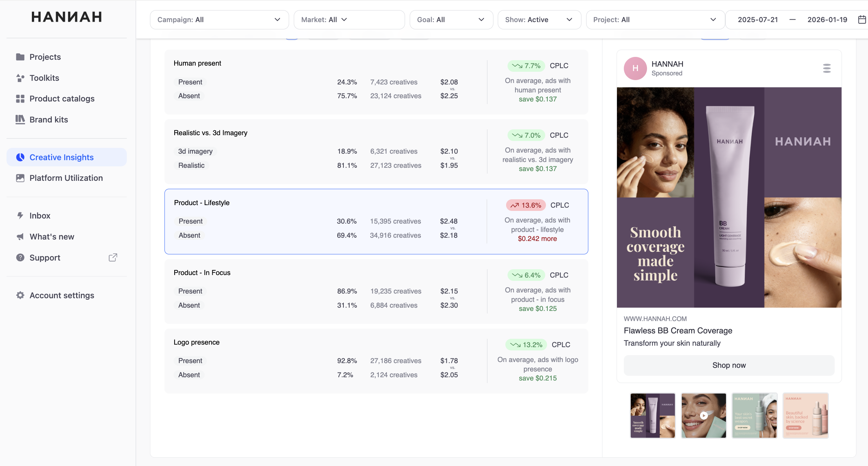
Task: Click the Inbox lightning bolt icon
Action: pyautogui.click(x=20, y=216)
